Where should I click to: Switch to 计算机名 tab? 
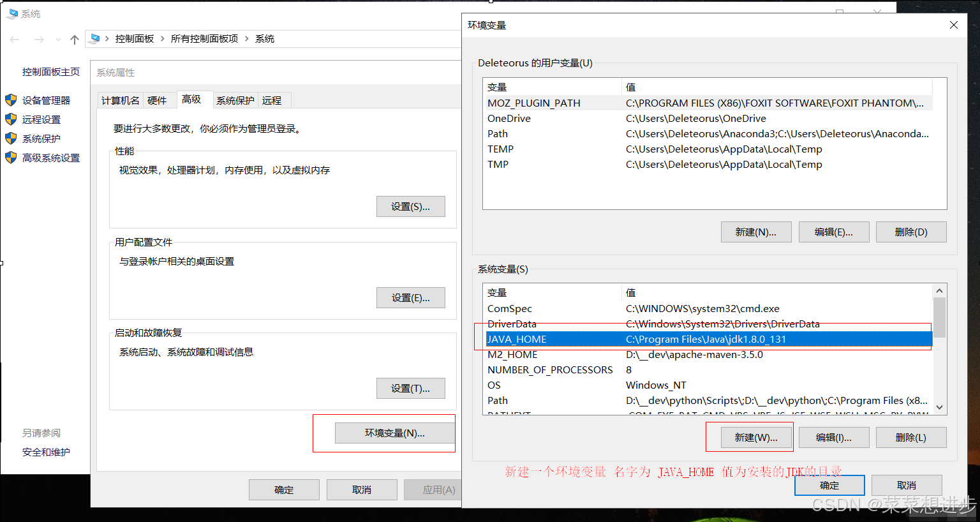pos(121,100)
